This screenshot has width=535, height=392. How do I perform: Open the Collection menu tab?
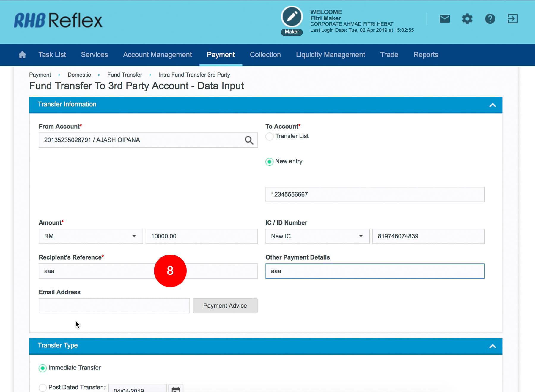click(x=265, y=55)
